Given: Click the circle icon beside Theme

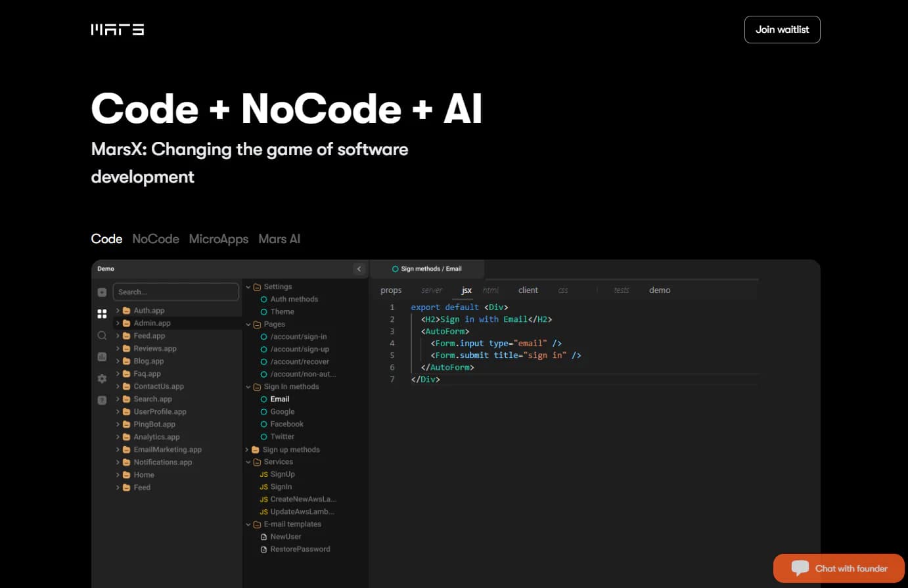Looking at the screenshot, I should point(264,312).
